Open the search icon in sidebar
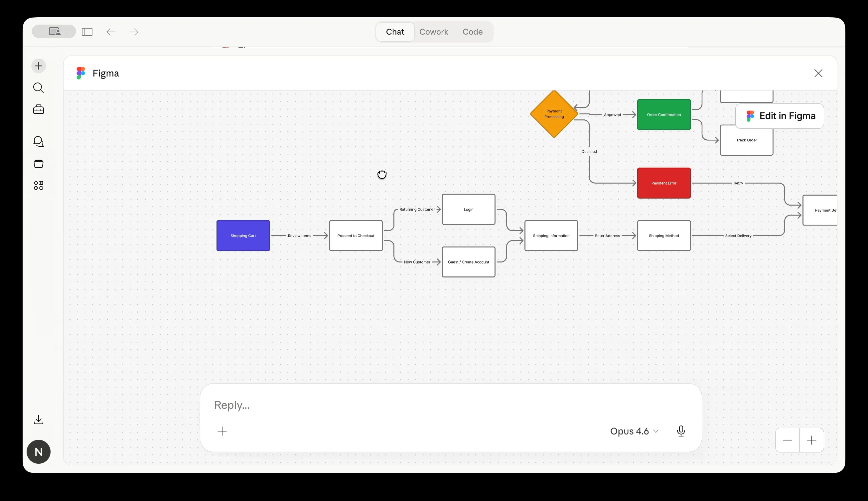 (39, 88)
